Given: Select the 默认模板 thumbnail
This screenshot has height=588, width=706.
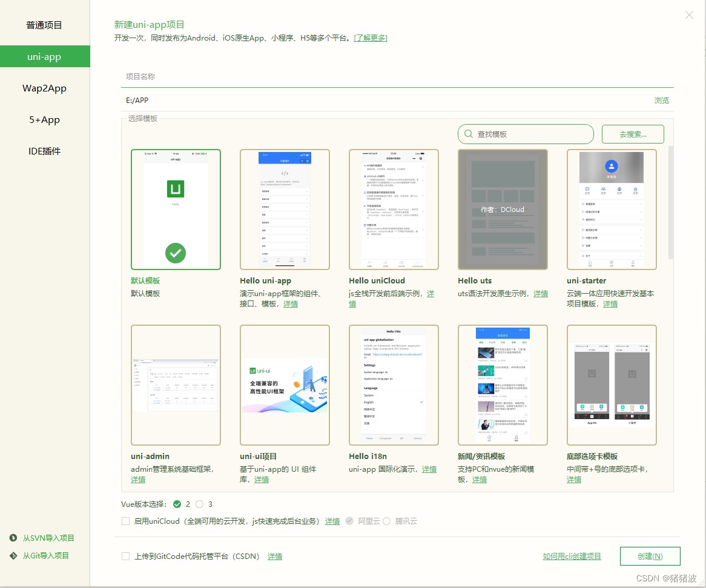Looking at the screenshot, I should pos(176,210).
